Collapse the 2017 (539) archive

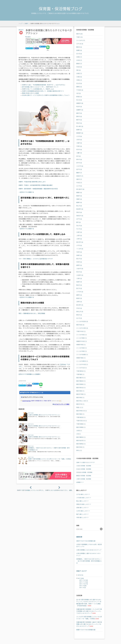[77, 578]
